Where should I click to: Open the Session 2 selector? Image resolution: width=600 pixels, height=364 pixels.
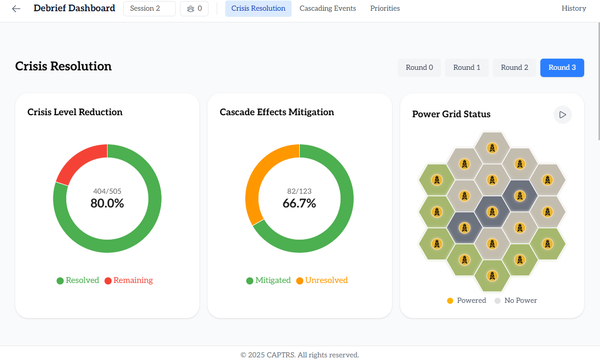pyautogui.click(x=149, y=9)
